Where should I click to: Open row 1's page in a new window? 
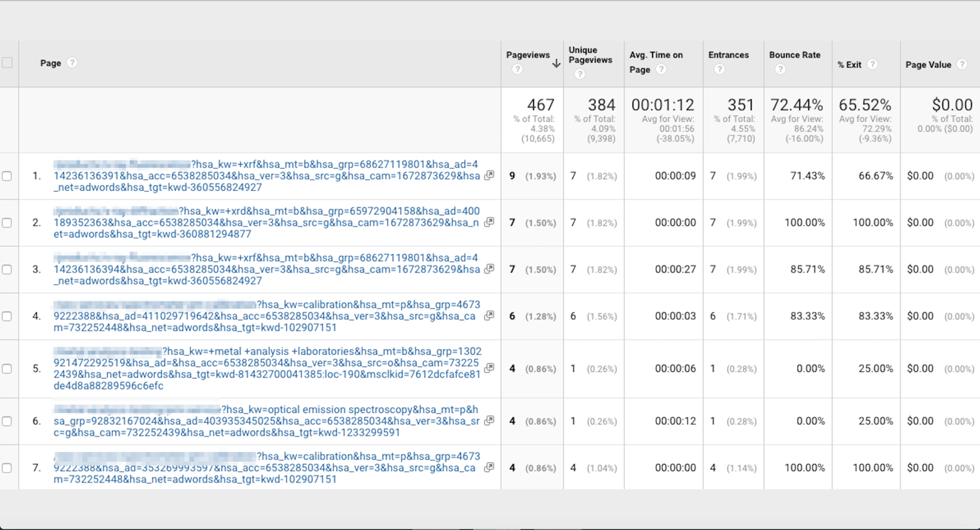489,175
